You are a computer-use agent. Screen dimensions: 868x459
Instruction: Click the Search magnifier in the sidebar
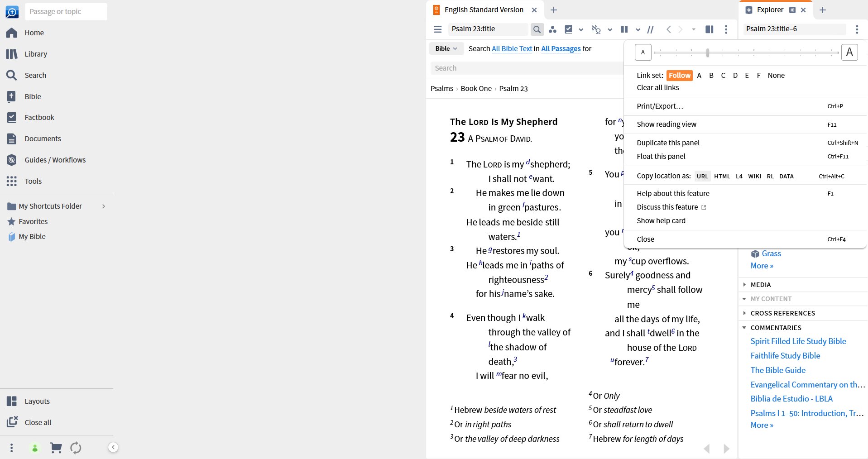pos(12,75)
